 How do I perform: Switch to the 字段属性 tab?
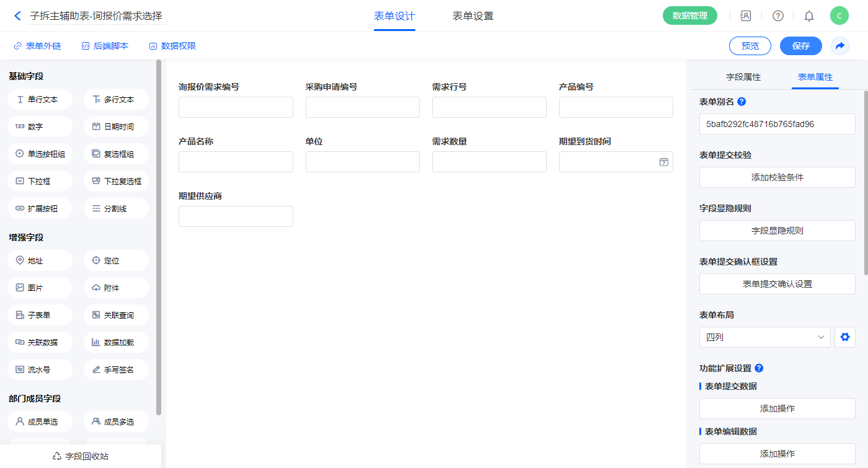tap(743, 77)
